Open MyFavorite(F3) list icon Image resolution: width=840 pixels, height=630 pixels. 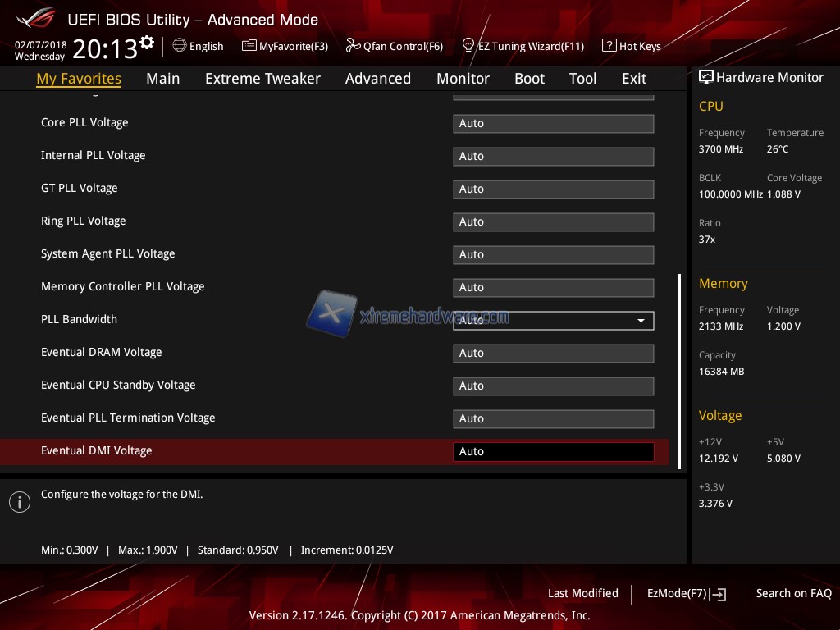coord(249,46)
